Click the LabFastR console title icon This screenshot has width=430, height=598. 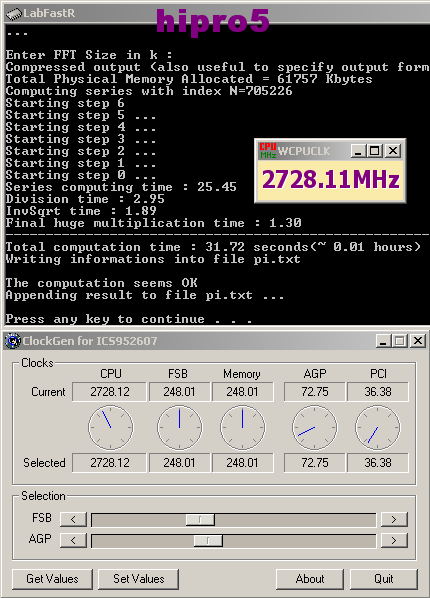(x=14, y=14)
